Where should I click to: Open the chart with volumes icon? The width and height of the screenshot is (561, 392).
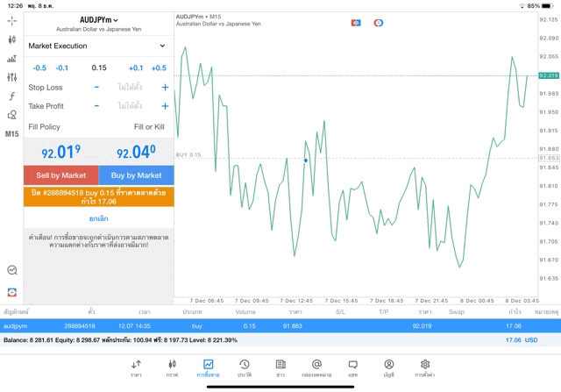pyautogui.click(x=11, y=59)
